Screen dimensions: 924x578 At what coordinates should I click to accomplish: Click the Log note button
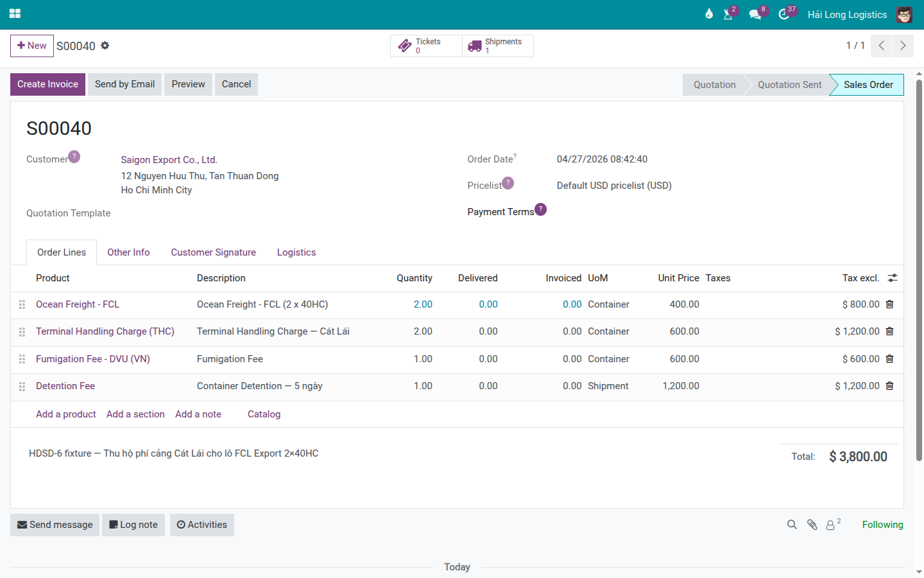133,525
